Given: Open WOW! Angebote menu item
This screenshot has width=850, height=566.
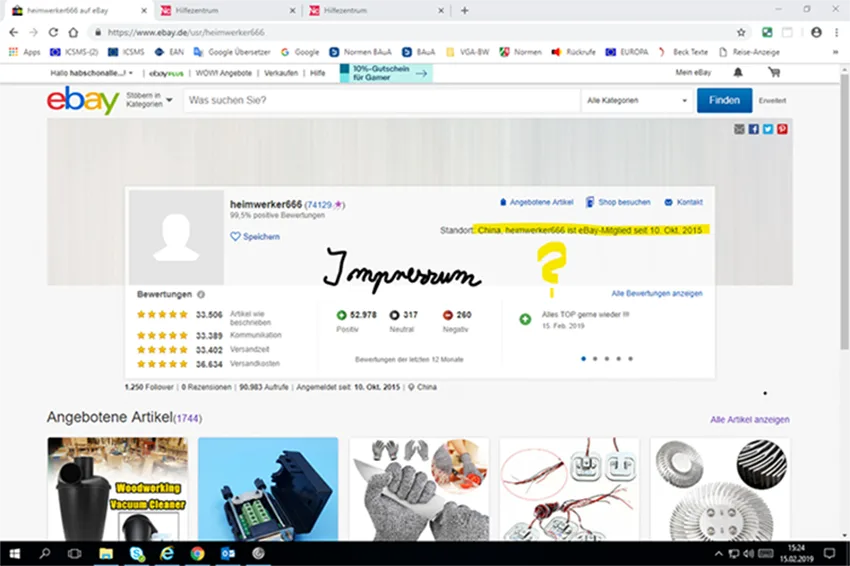Looking at the screenshot, I should 223,73.
